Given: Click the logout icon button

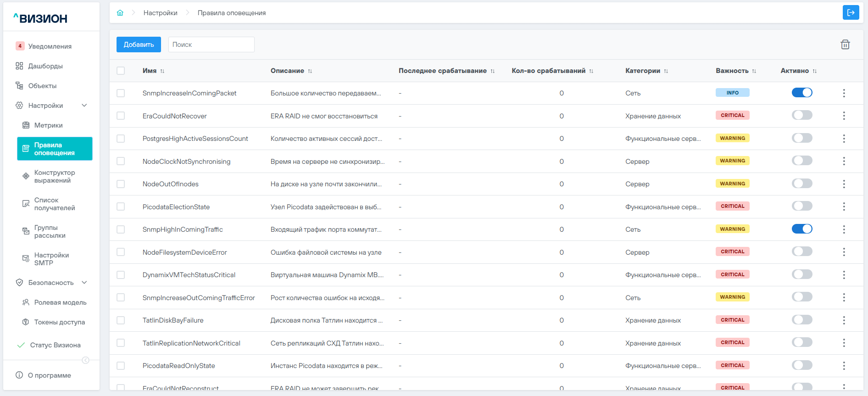Looking at the screenshot, I should click(851, 12).
